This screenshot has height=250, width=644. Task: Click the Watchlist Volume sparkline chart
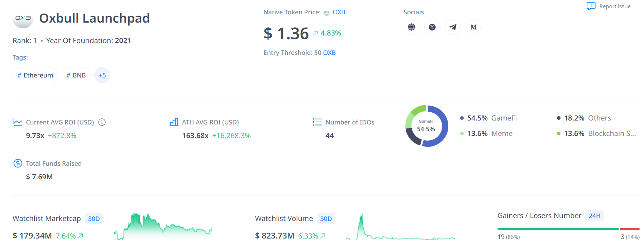click(400, 227)
